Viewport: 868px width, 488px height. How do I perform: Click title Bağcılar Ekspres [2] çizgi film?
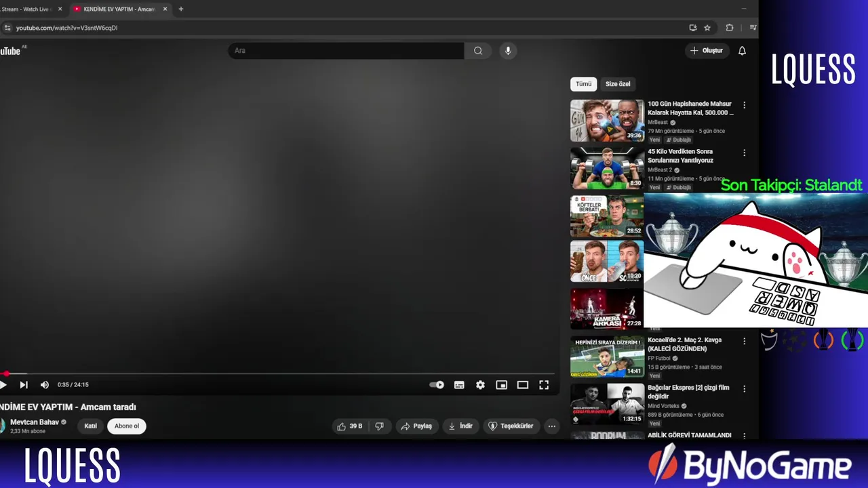[x=688, y=392]
